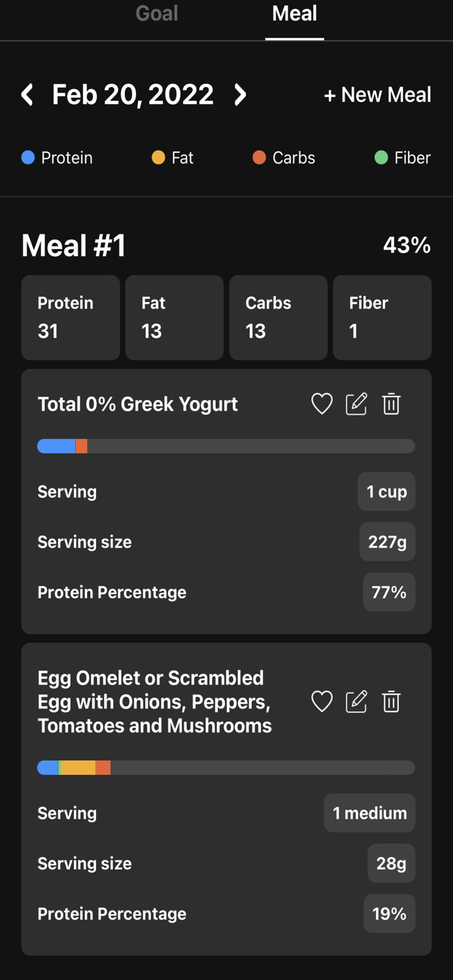Delete the Egg Omelet entry
453x980 pixels.
pos(391,702)
